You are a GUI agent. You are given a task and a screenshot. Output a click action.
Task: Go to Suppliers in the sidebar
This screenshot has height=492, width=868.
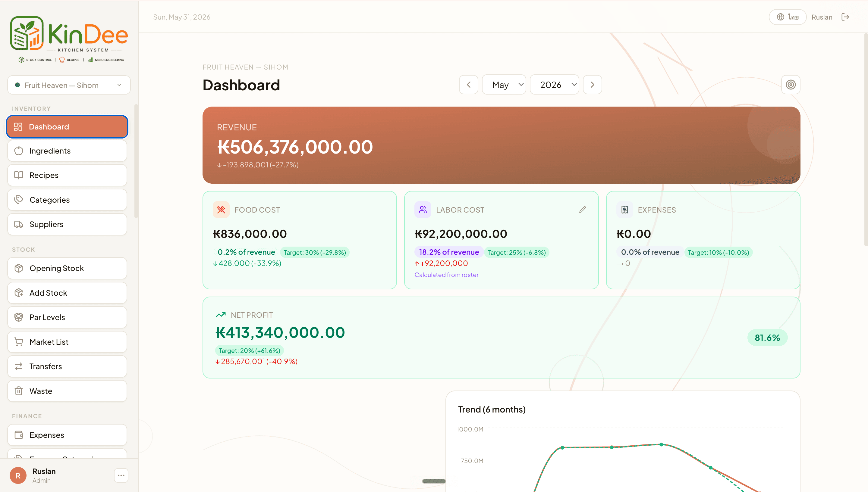click(67, 224)
